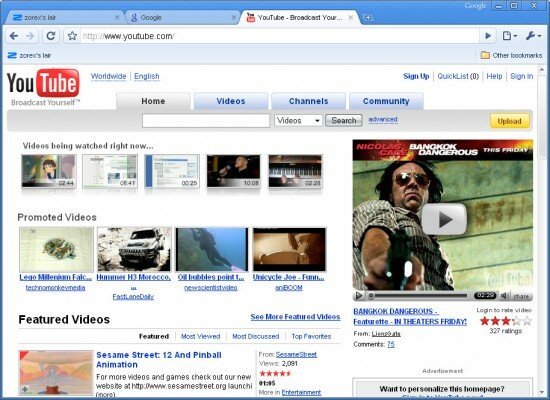
Task: Select the Most Viewed filter
Action: (201, 336)
